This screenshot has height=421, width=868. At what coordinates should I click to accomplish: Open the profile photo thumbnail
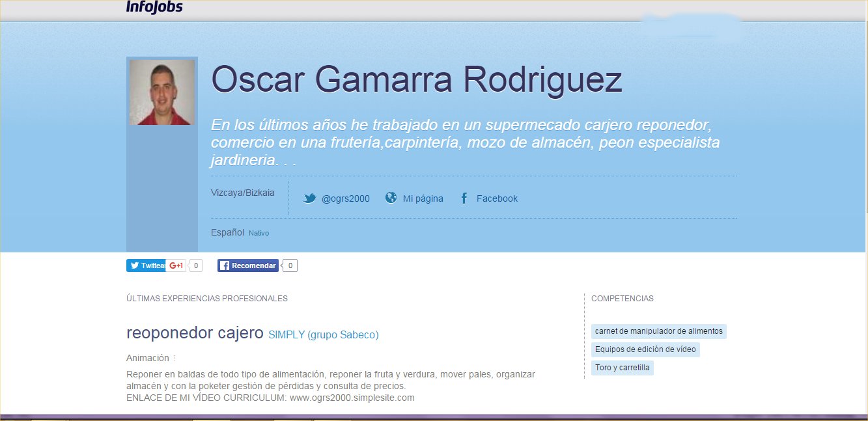coord(162,92)
